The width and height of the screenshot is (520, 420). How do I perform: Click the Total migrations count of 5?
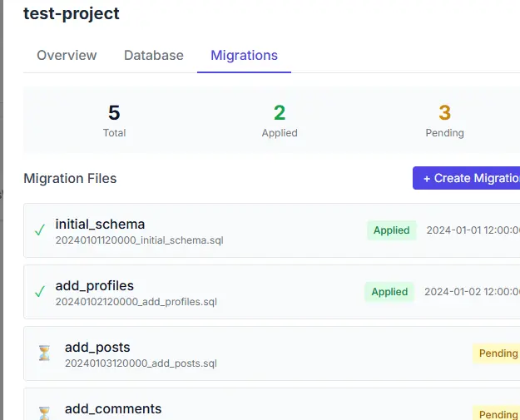point(114,113)
